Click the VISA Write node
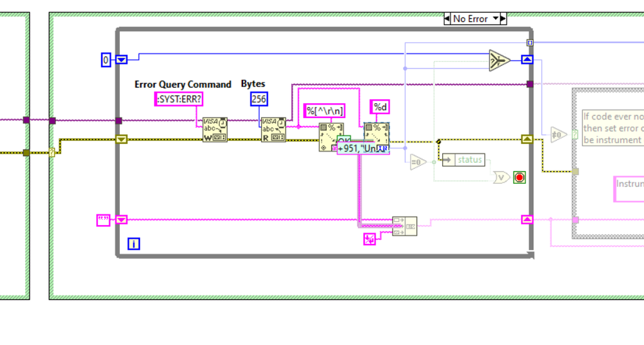Image resolution: width=644 pixels, height=345 pixels. 215,130
